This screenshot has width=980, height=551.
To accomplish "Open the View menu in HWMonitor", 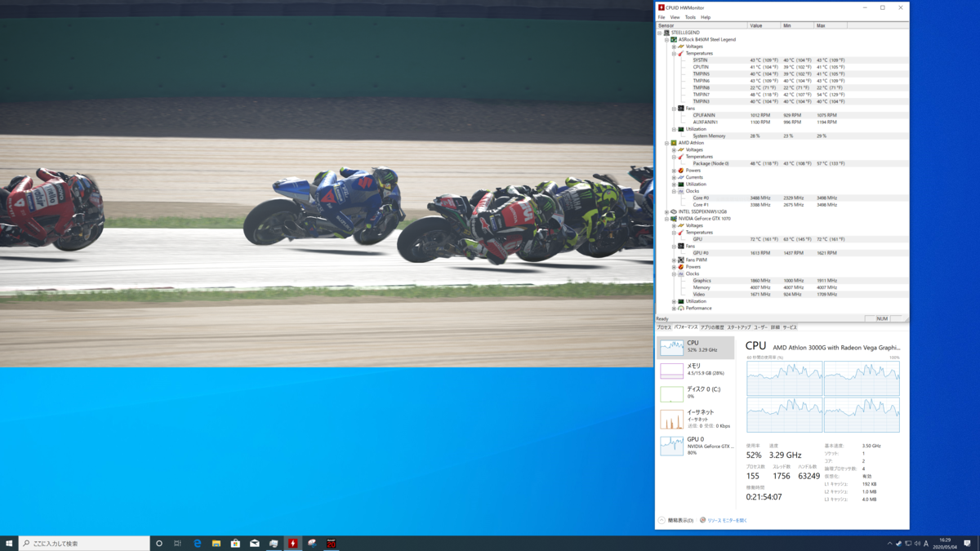I will (x=675, y=17).
